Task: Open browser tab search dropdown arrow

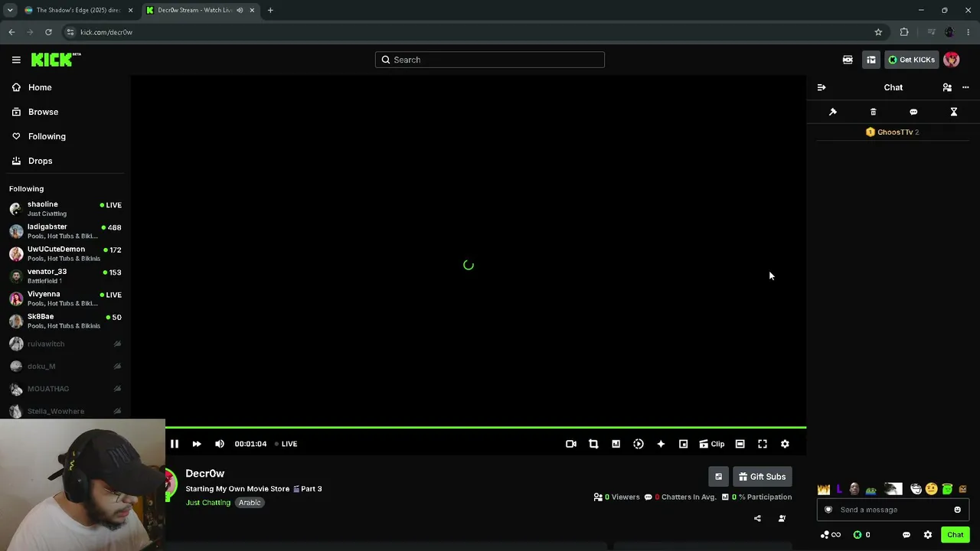Action: 10,10
